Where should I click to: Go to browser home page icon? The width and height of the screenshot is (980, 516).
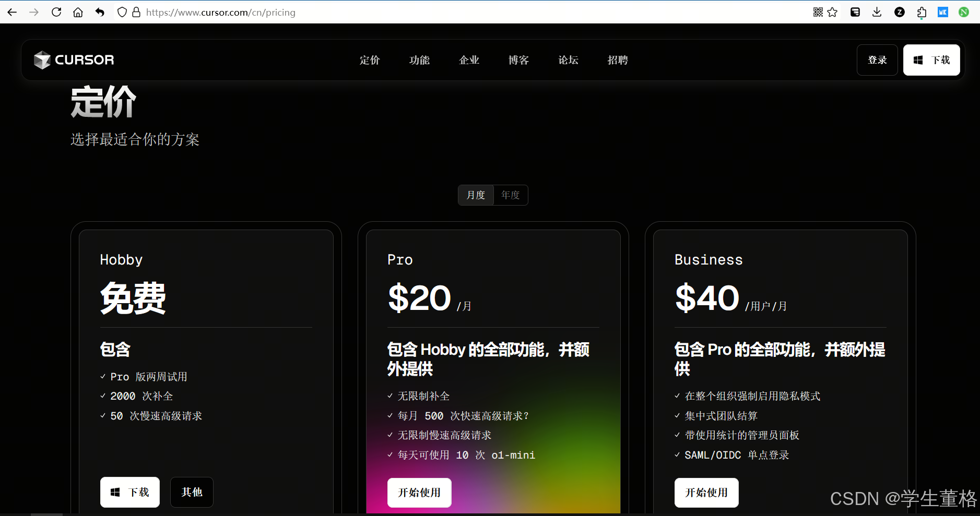[x=78, y=12]
